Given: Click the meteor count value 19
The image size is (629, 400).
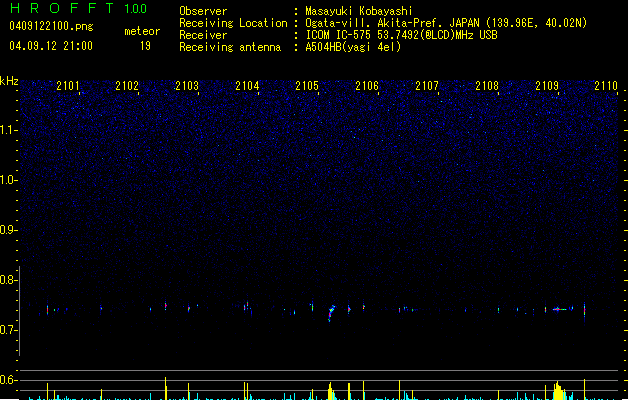Looking at the screenshot, I should [x=145, y=46].
